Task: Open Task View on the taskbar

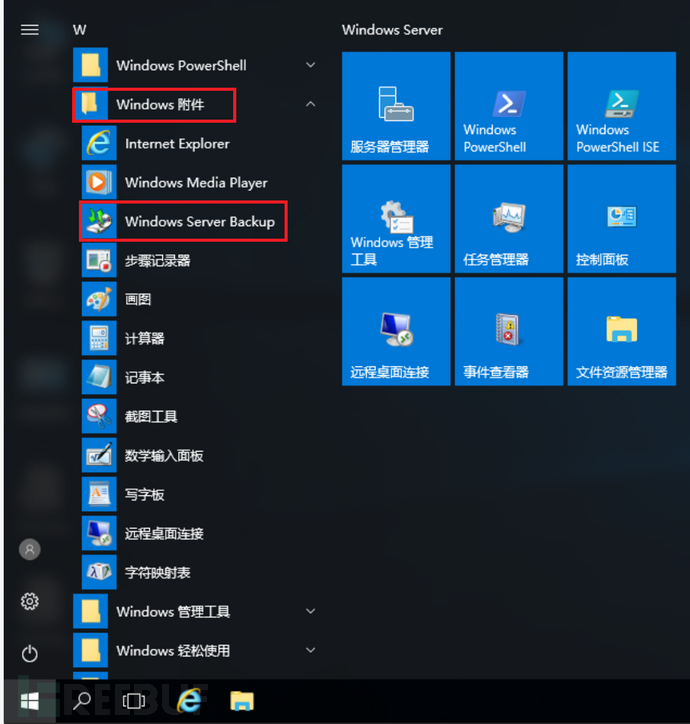Action: click(x=133, y=701)
